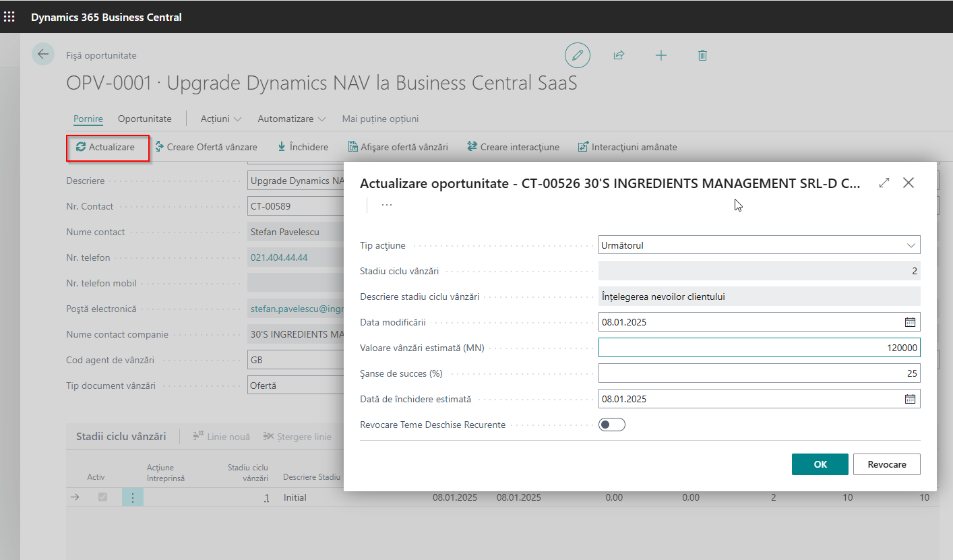Go back with the arrow button
This screenshot has width=953, height=560.
click(43, 54)
